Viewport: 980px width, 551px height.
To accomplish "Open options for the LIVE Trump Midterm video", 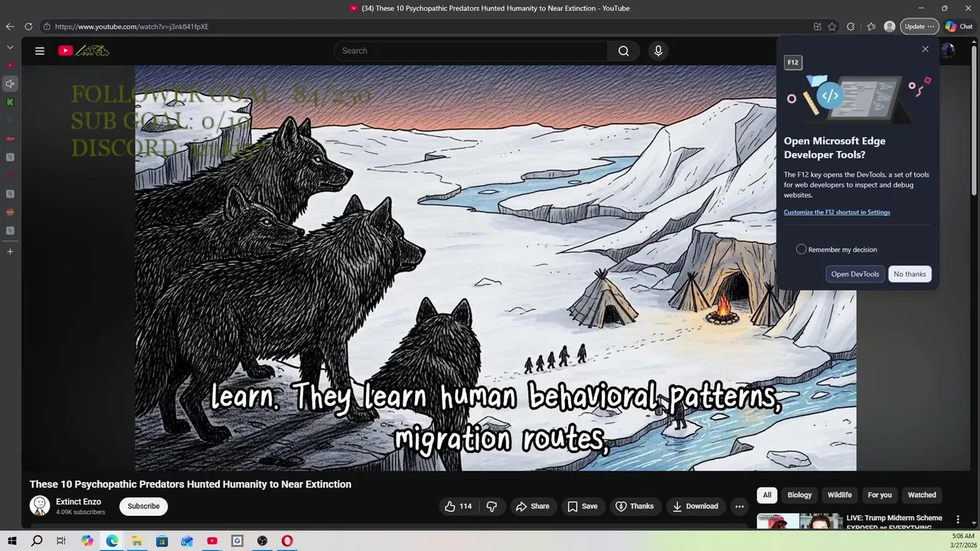I will [x=957, y=520].
